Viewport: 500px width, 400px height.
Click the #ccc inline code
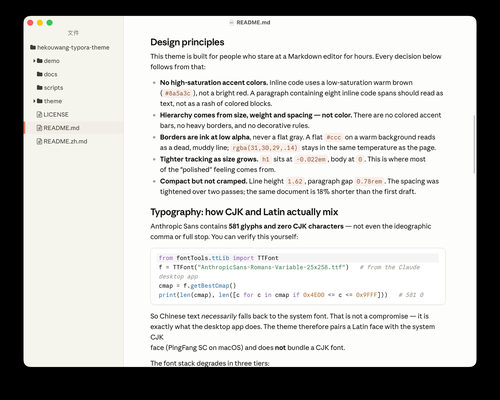[x=334, y=137]
